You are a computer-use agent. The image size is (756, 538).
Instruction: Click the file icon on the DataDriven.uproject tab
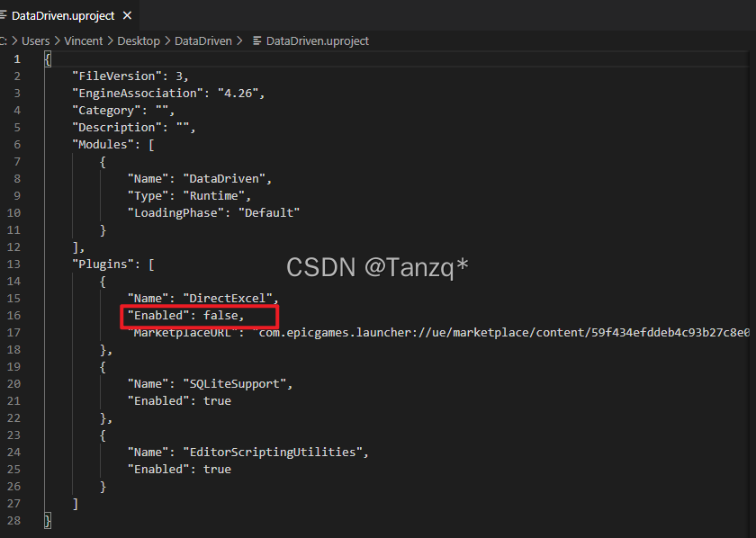3,15
